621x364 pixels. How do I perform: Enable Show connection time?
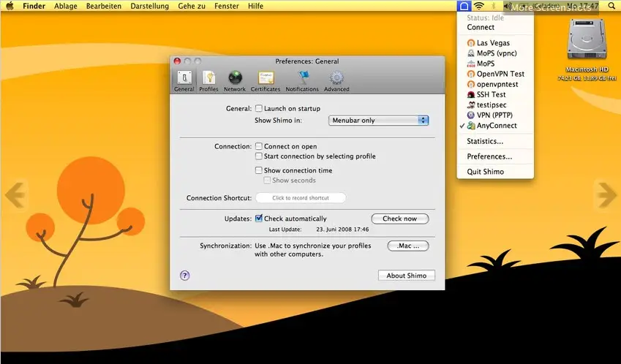(259, 170)
